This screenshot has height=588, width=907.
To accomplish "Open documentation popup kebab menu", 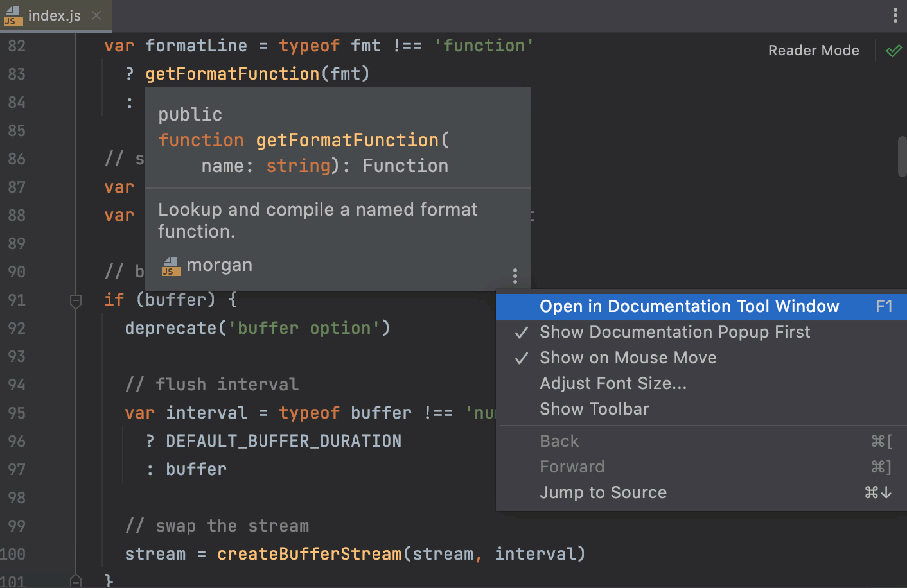I will (x=515, y=276).
